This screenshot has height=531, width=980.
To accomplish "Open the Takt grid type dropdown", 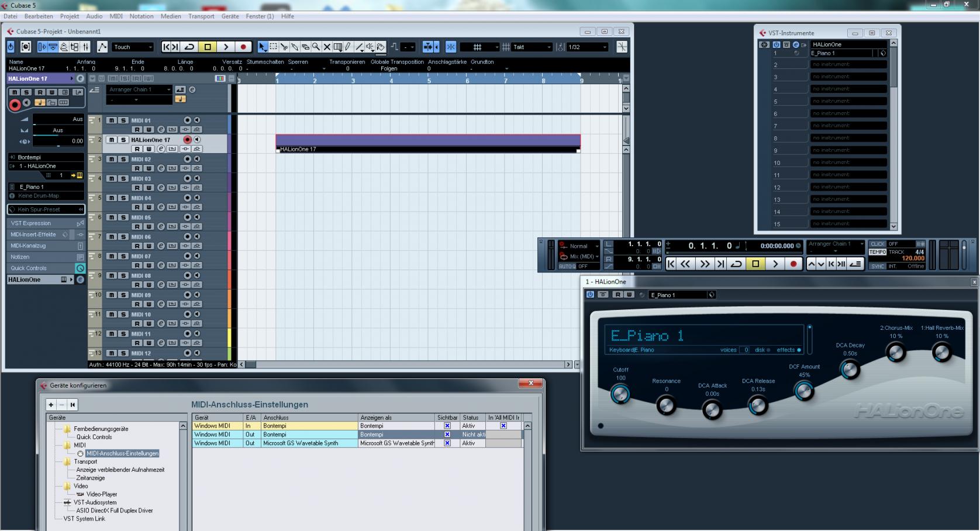I will coord(532,47).
